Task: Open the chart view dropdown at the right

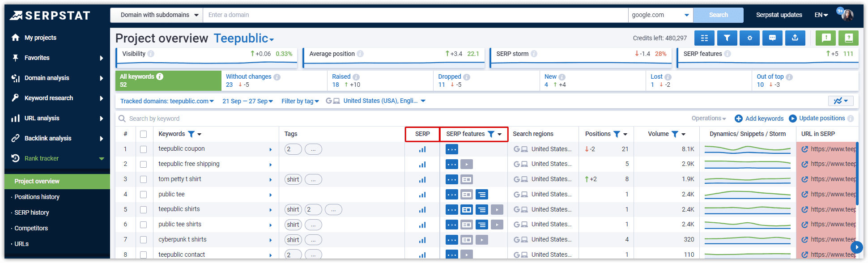Action: 841,101
